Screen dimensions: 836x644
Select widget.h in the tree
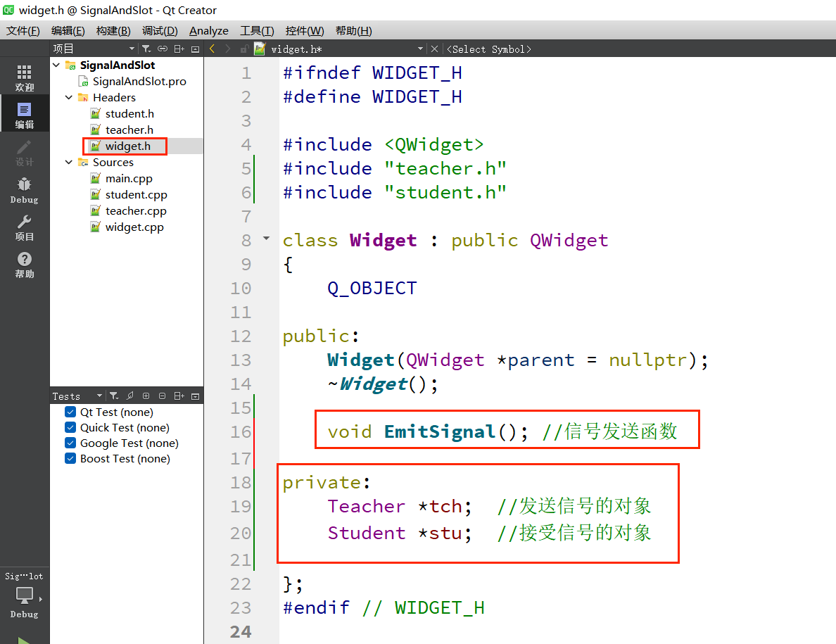point(127,146)
